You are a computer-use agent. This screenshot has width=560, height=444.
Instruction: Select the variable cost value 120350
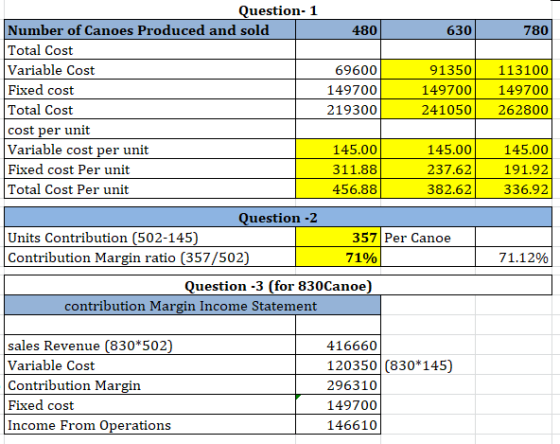[338, 365]
